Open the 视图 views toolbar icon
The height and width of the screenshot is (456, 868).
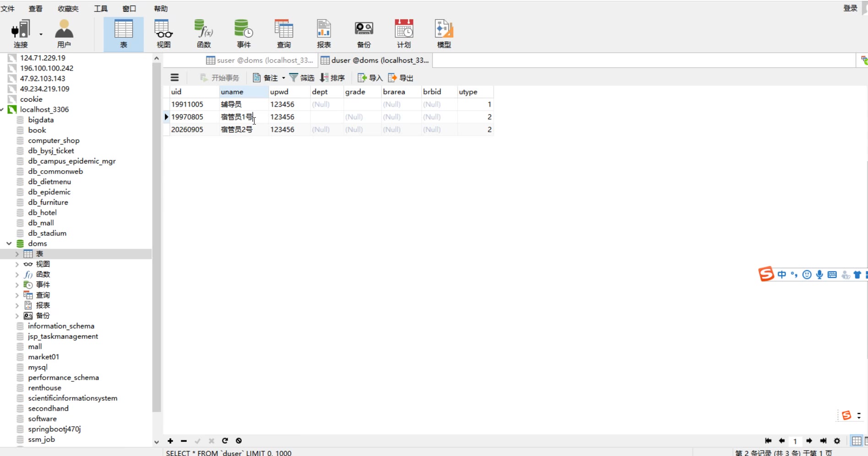coord(163,34)
